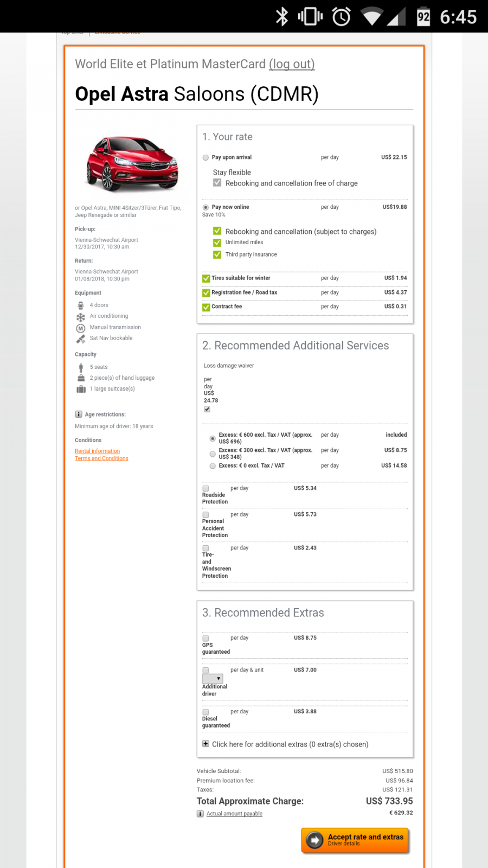Tap the red Opel Astra car image

click(132, 164)
